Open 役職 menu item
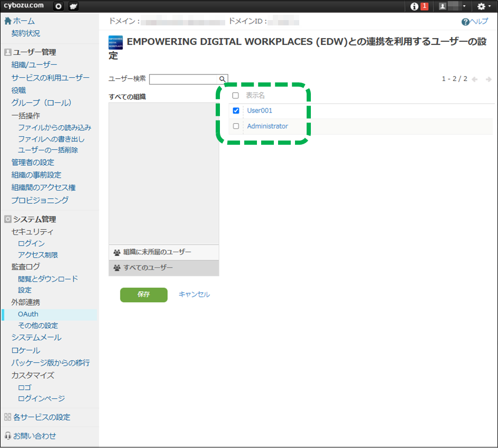Image resolution: width=498 pixels, height=448 pixels. point(19,90)
